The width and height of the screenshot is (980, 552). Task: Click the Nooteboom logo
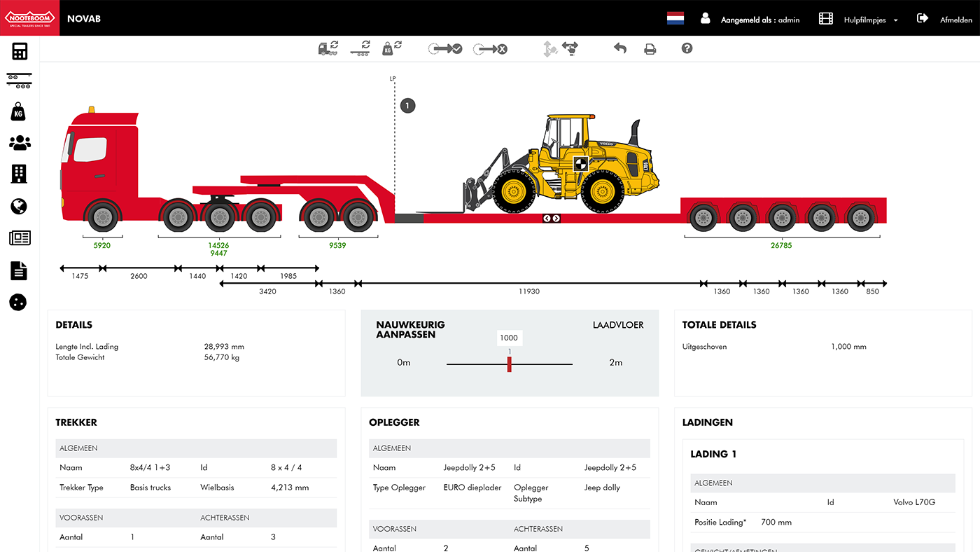tap(29, 18)
